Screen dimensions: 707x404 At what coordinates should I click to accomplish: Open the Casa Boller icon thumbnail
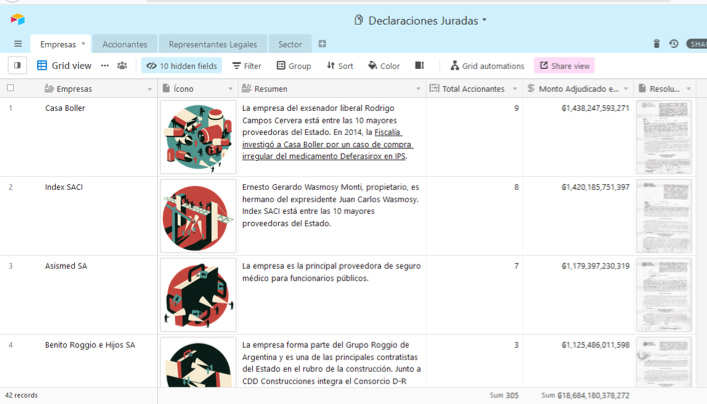click(198, 137)
